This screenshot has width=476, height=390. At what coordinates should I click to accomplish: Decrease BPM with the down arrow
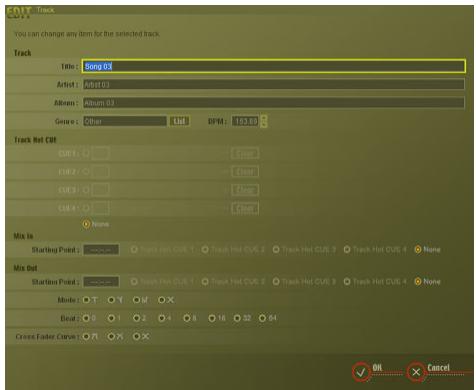coord(264,124)
